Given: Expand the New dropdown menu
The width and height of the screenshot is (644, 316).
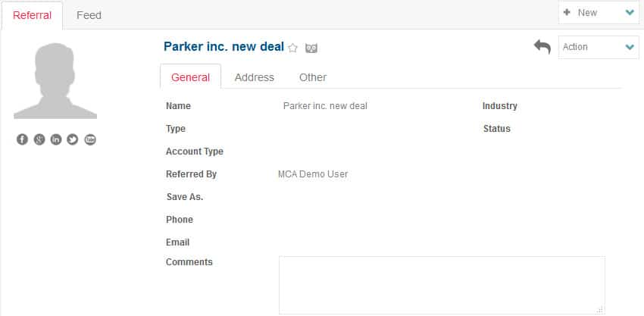Looking at the screenshot, I should [x=630, y=13].
